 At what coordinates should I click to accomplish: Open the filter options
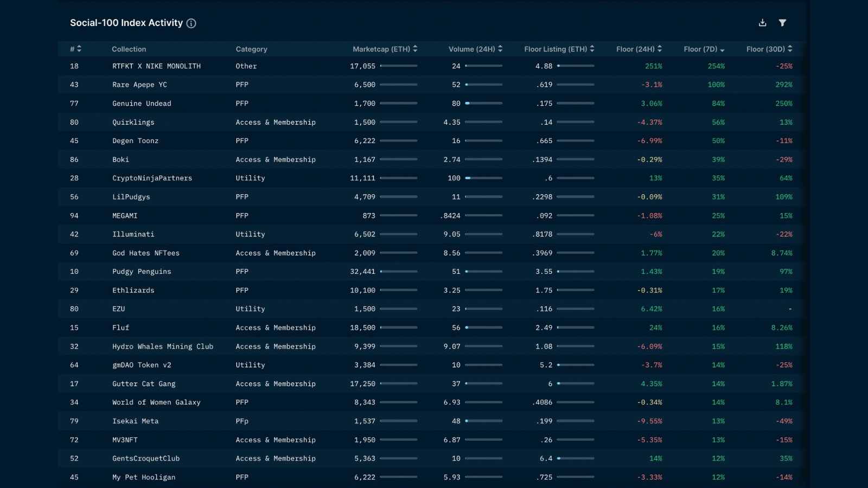[782, 23]
